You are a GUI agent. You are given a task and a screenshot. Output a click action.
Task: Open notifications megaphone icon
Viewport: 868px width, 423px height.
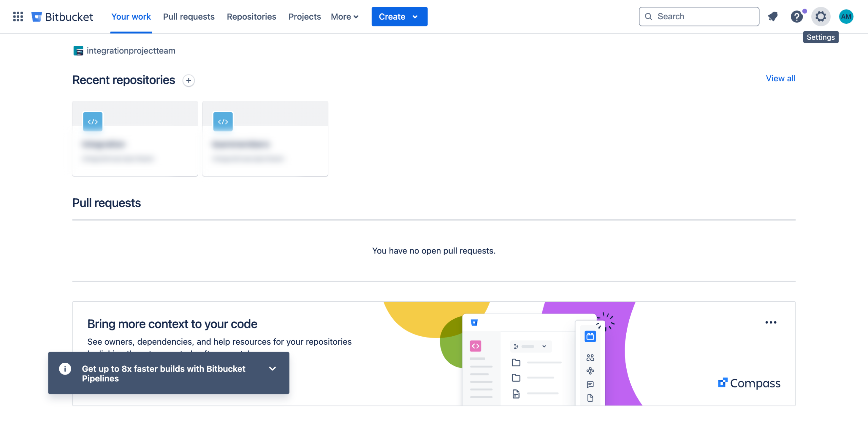click(x=773, y=16)
